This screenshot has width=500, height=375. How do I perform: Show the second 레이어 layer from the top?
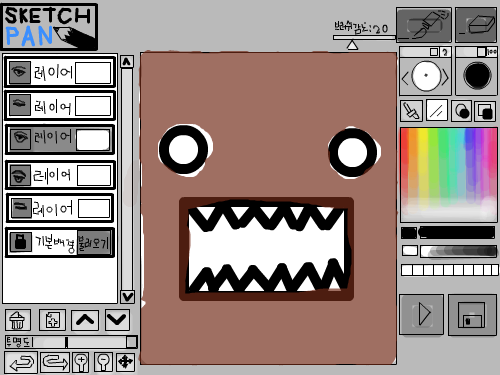coord(20,105)
